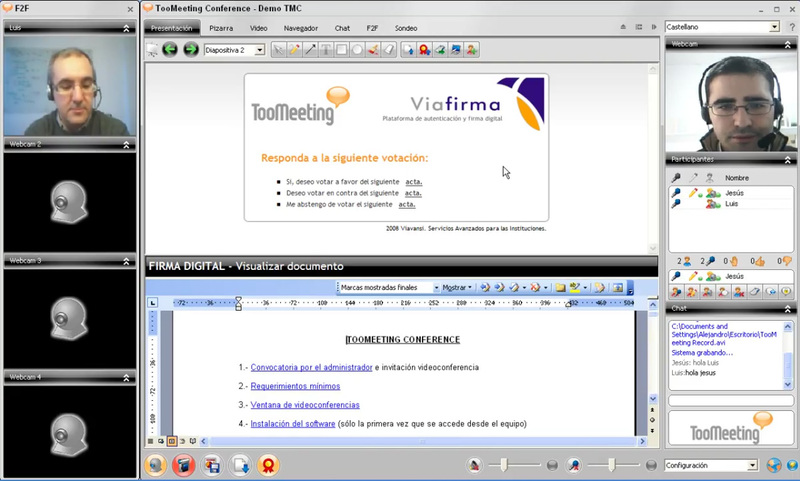
Task: Open Instalación del software link
Action: point(292,424)
